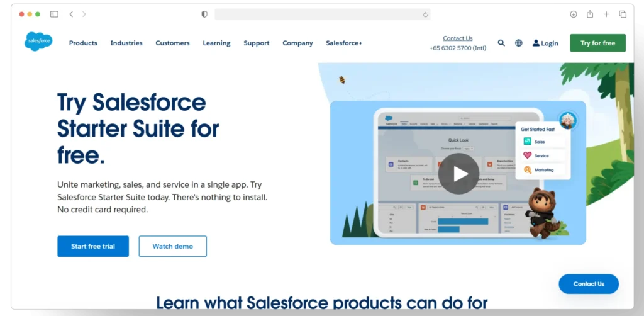Image resolution: width=644 pixels, height=316 pixels.
Task: Click the Start free trial button
Action: [93, 246]
